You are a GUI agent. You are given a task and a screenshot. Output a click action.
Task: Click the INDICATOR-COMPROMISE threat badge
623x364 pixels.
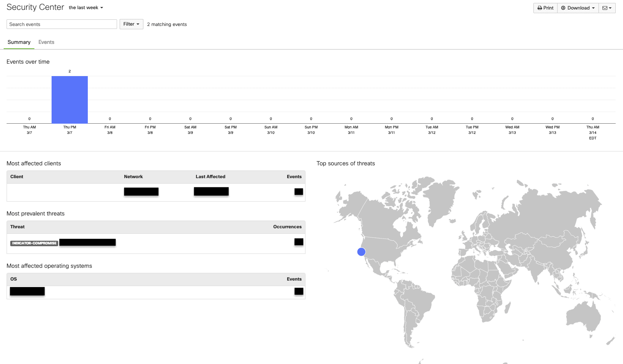(34, 243)
